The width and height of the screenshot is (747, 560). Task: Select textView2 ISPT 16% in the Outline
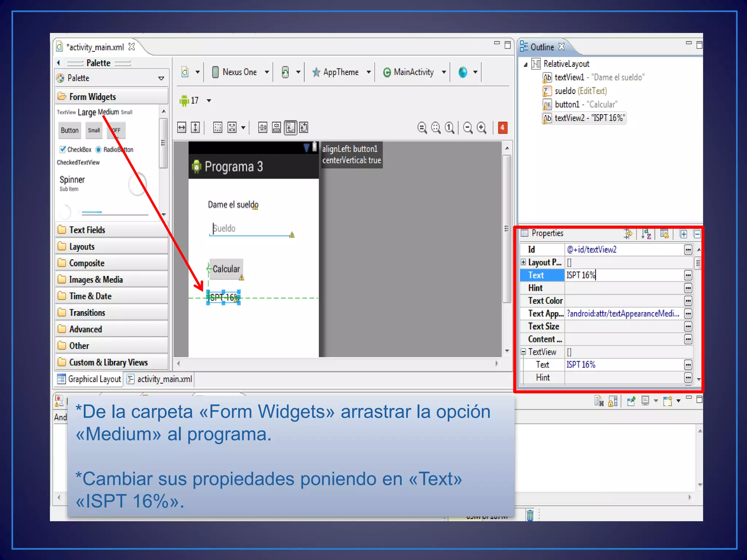coord(584,118)
